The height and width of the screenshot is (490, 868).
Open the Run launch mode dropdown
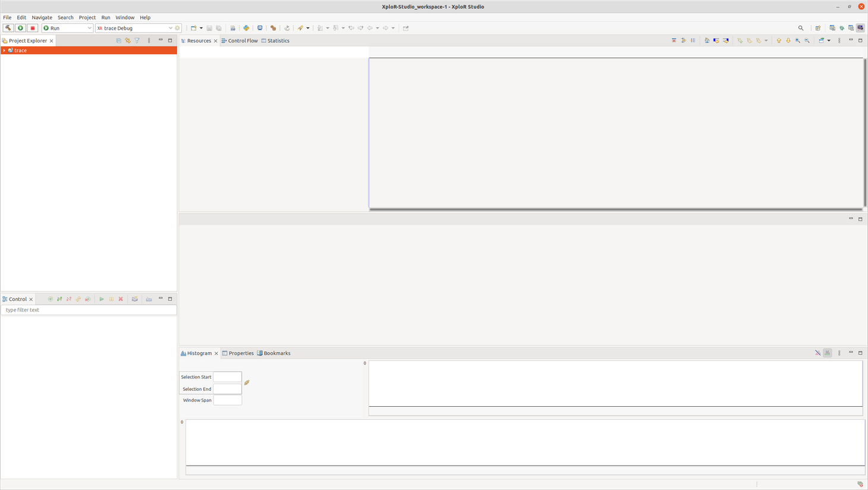[67, 28]
